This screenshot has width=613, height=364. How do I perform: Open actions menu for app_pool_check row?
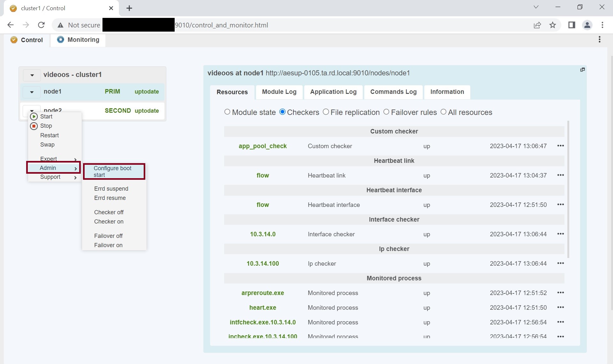[561, 146]
